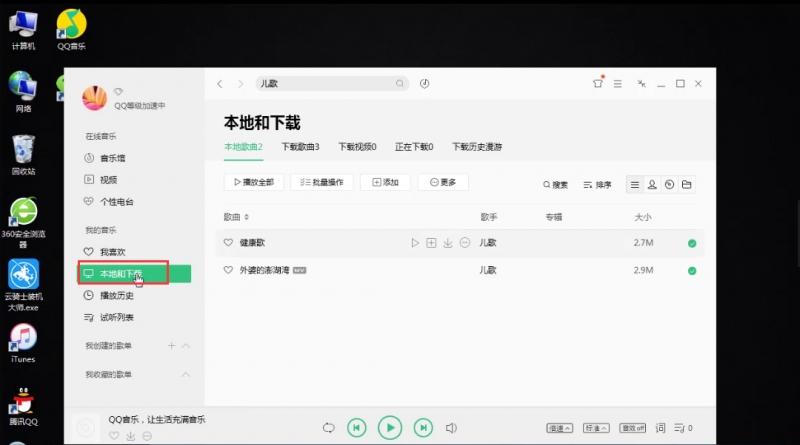Switch to the 下载视频0 tab
The image size is (800, 445).
[x=358, y=147]
